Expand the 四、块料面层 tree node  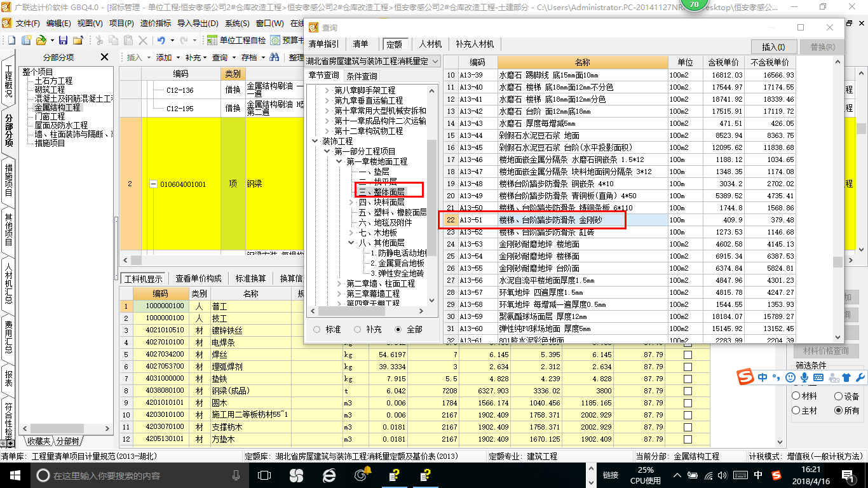click(351, 202)
